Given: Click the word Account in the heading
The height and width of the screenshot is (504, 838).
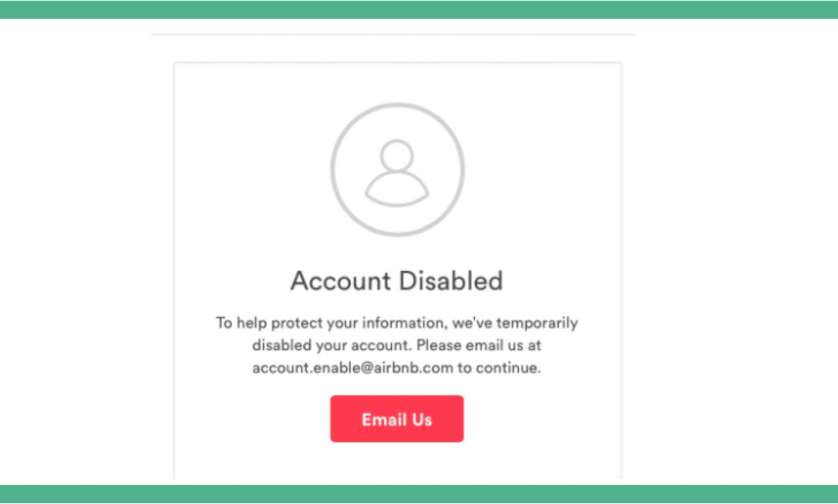Looking at the screenshot, I should click(340, 281).
